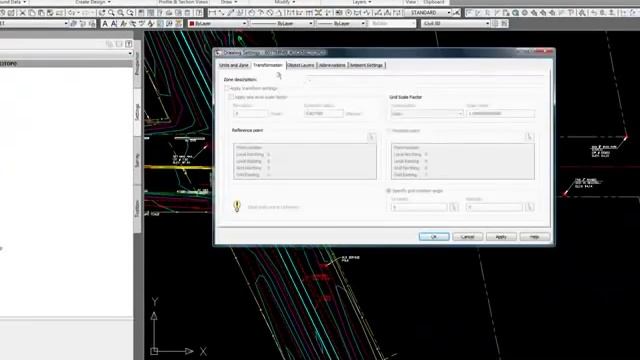This screenshot has width=640, height=360.
Task: Open the linetype ByLayer dropdown
Action: [282, 24]
